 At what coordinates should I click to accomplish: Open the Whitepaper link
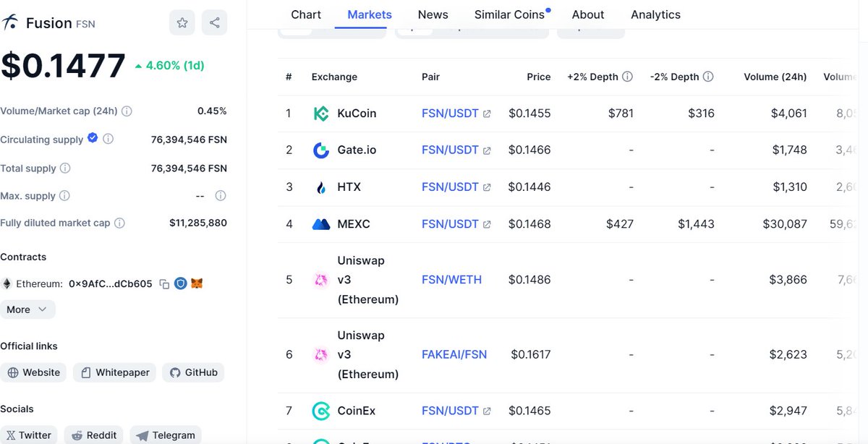tap(116, 372)
